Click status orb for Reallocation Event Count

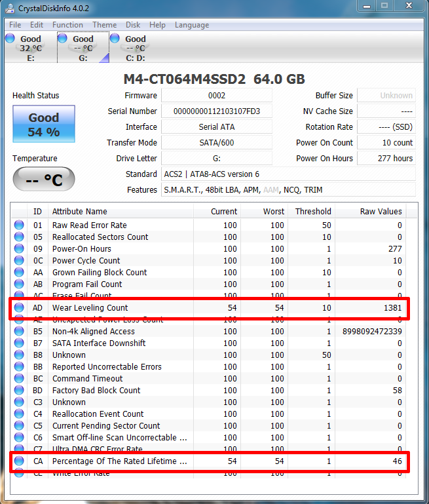pos(19,414)
